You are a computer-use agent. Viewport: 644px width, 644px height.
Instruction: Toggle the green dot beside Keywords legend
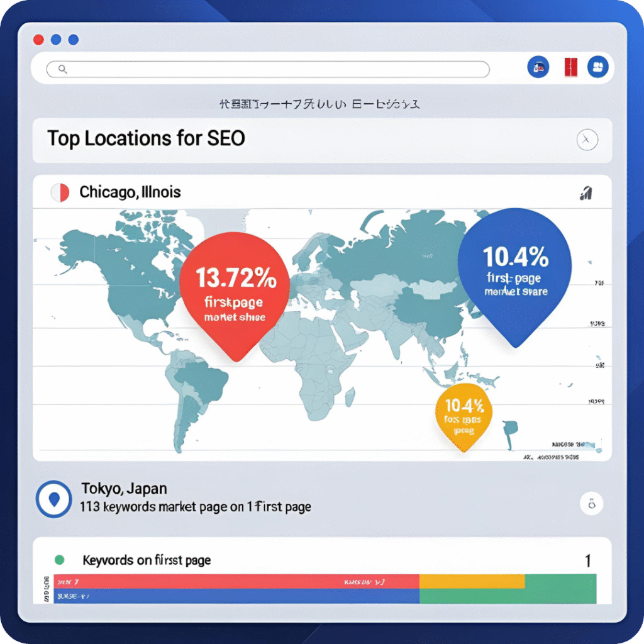pos(60,559)
